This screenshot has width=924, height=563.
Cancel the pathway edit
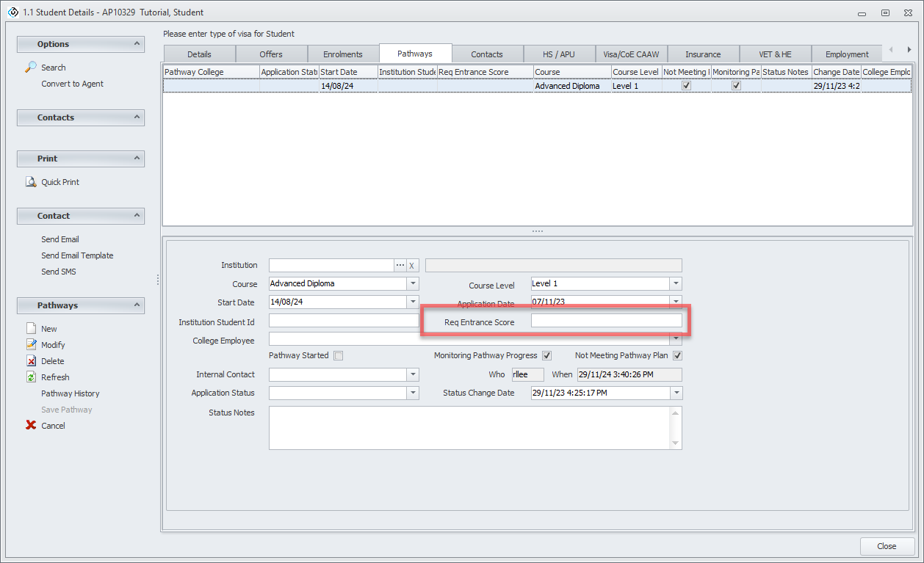[x=31, y=426]
